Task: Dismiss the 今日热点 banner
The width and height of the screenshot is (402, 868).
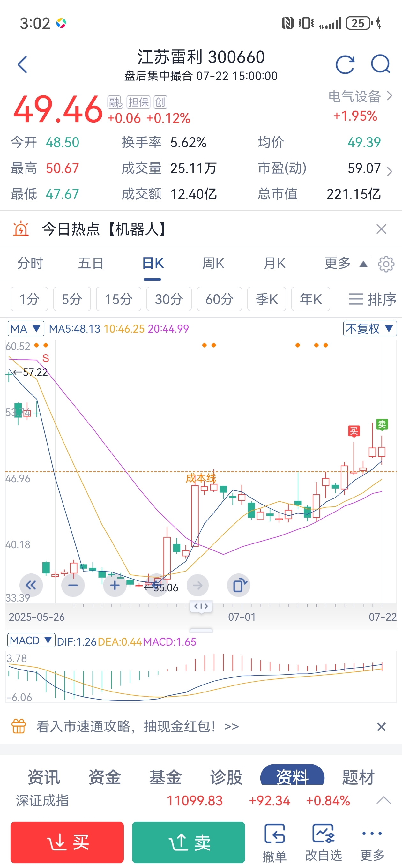Action: 381,229
